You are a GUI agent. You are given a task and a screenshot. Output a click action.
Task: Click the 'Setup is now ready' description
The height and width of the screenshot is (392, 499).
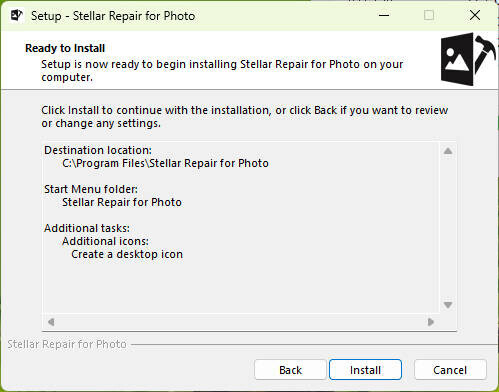click(222, 70)
